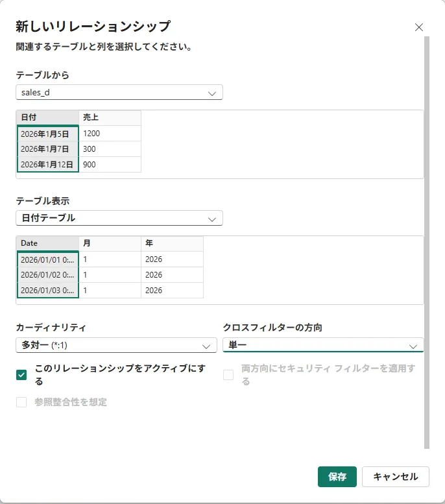Screen dimensions: 445x504
Task: Select the 年 column header
Action: click(x=172, y=243)
